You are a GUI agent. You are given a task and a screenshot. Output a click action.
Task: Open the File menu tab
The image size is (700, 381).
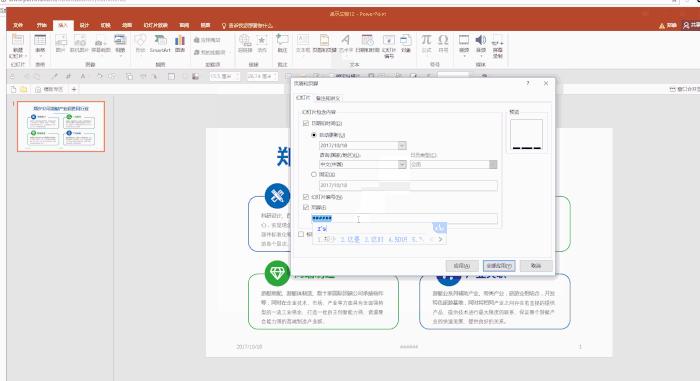tap(18, 25)
